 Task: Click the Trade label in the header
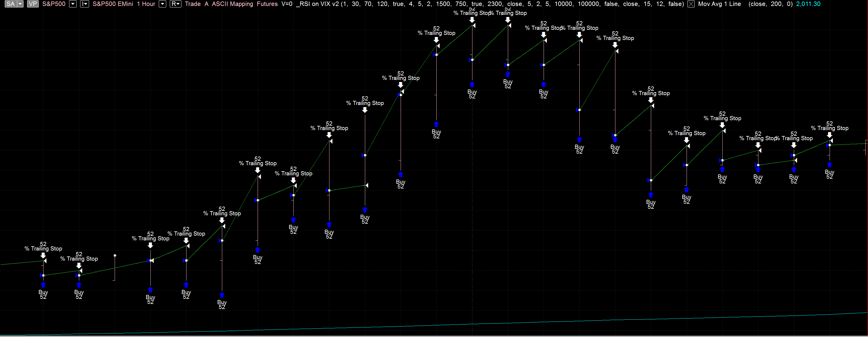pos(193,4)
